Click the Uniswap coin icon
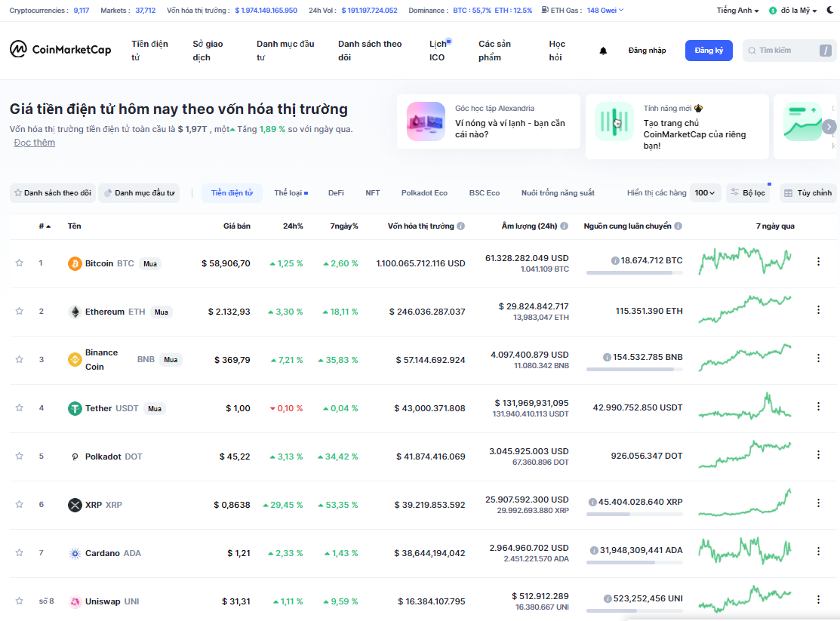Viewport: 840px width, 621px height. point(75,601)
